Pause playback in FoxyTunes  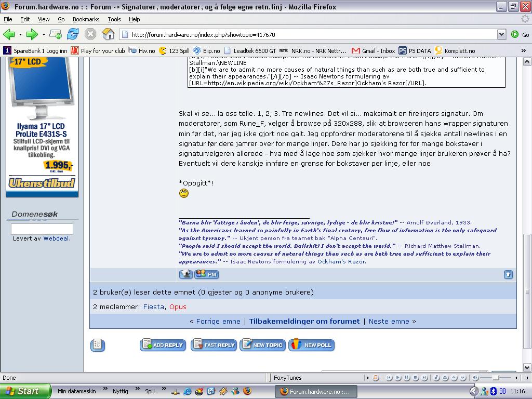click(x=407, y=378)
